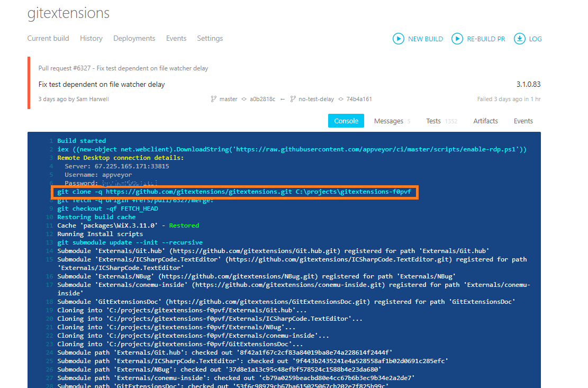588x388 pixels.
Task: Click Submodule path 'Externals/Git.hub' checked out line
Action: pyautogui.click(x=224, y=353)
